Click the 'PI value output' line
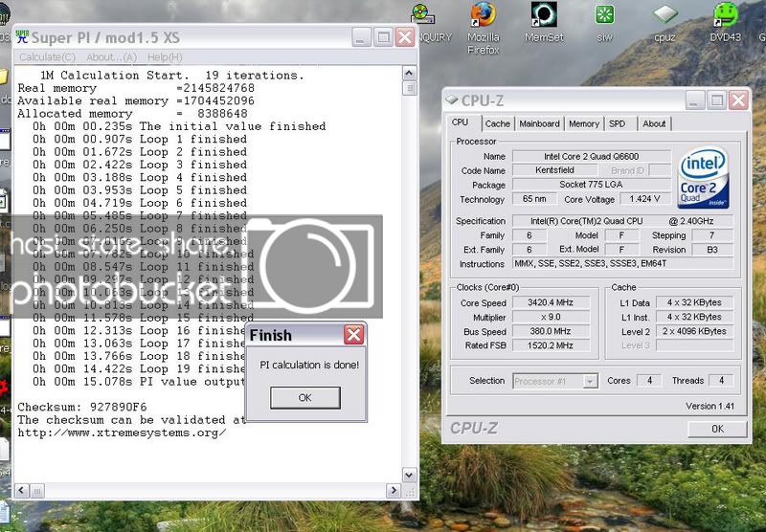The image size is (766, 532). (139, 382)
